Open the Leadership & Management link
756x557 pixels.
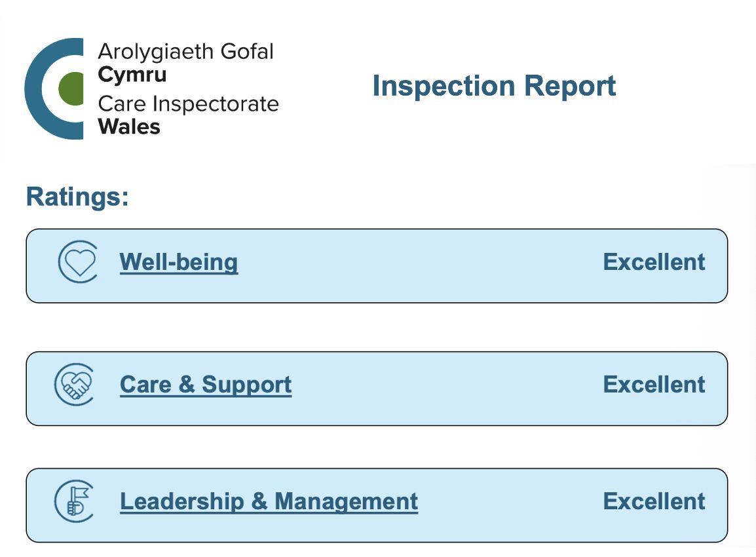click(x=269, y=501)
